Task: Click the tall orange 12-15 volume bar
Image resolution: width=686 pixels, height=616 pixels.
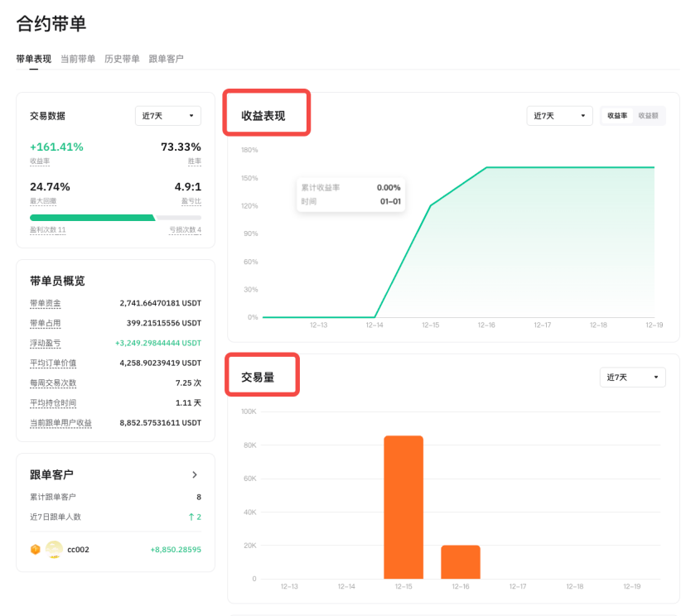Action: [403, 507]
